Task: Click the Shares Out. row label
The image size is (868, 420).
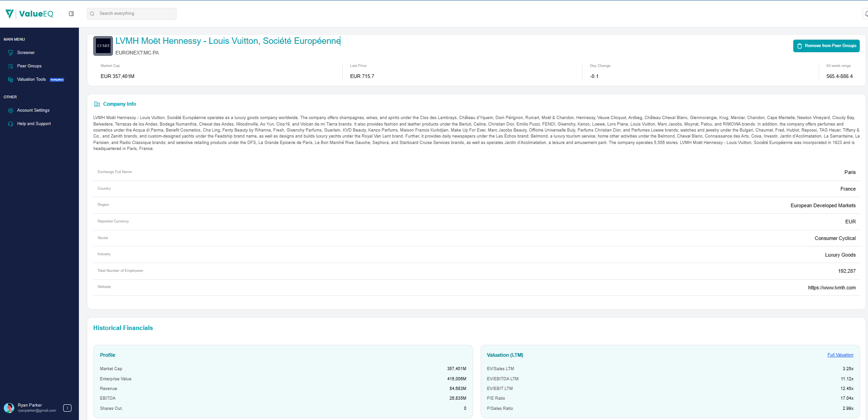Action: pos(111,408)
